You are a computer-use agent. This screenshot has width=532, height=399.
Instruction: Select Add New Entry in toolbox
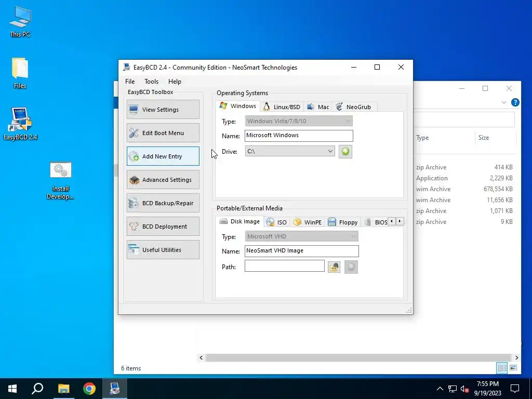163,156
